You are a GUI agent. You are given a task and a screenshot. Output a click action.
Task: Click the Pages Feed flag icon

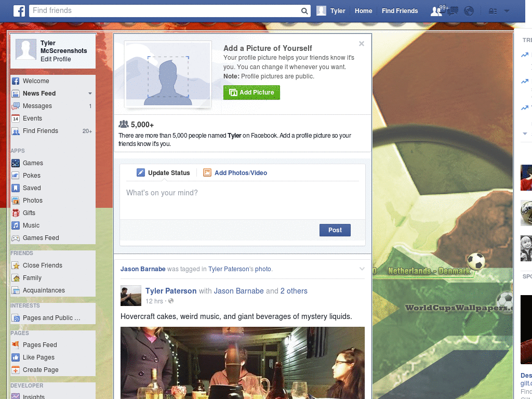coord(16,345)
